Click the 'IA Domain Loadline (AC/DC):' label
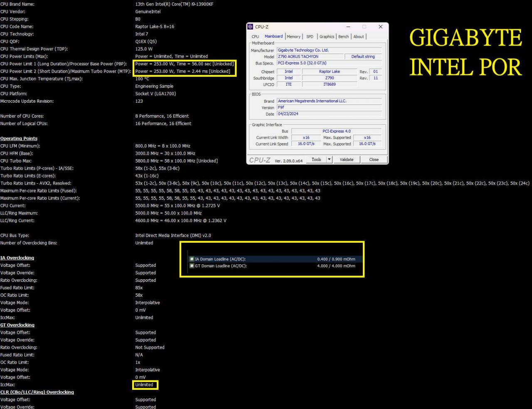 tap(221, 259)
